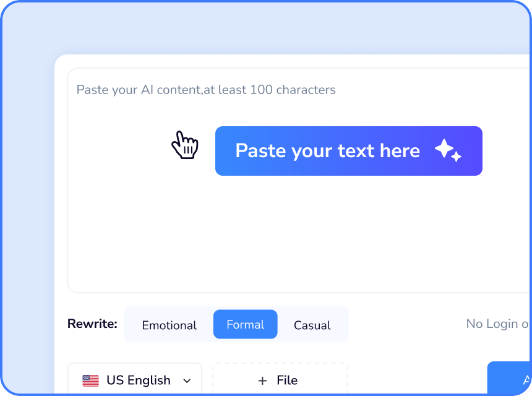Click the 'Paste your text here' label text
The image size is (532, 396).
tap(327, 151)
